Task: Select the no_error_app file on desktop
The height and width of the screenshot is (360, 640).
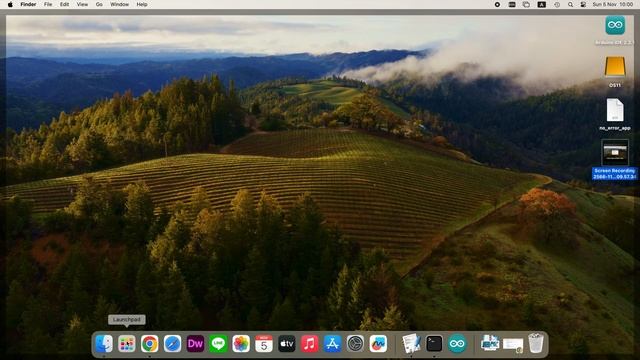Action: coord(615,110)
